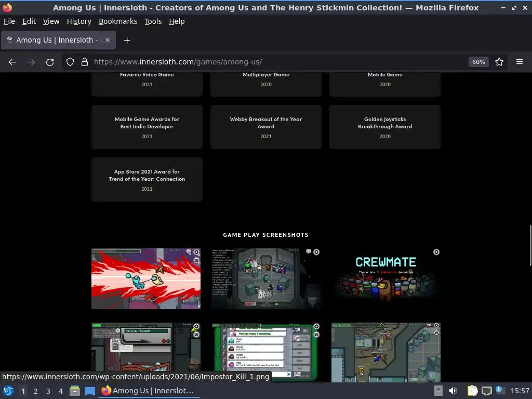Click the removable media eject tray icon
532x399 pixels.
click(x=438, y=391)
